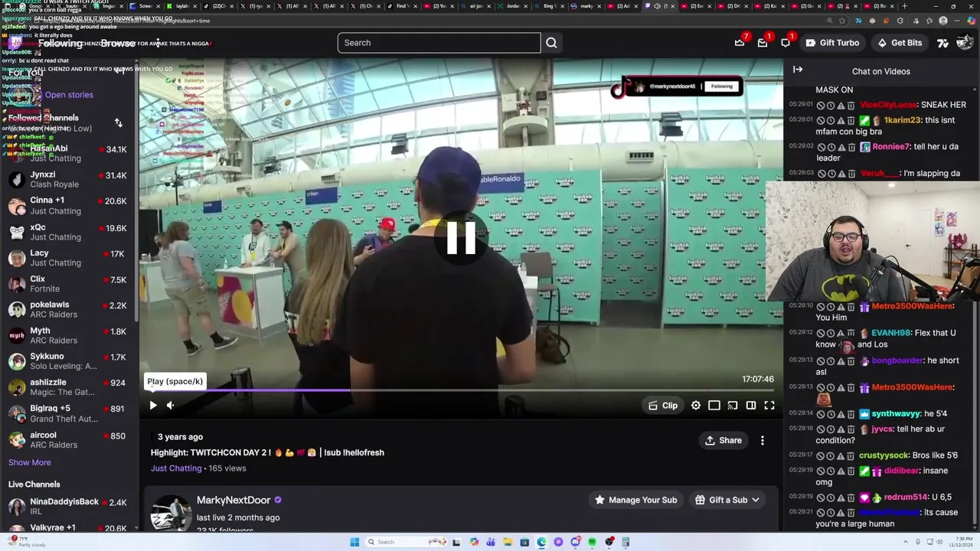Collapse the chat panel with the arrow icon
The image size is (980, 551).
(x=798, y=70)
